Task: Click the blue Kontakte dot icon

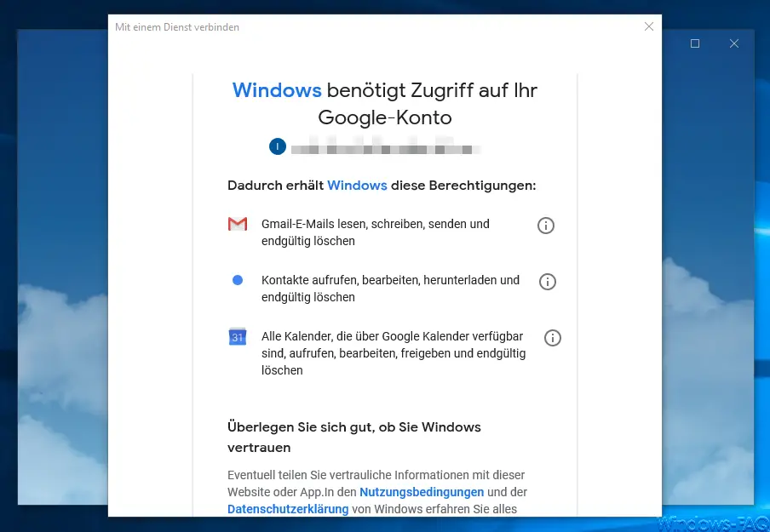Action: pos(238,280)
